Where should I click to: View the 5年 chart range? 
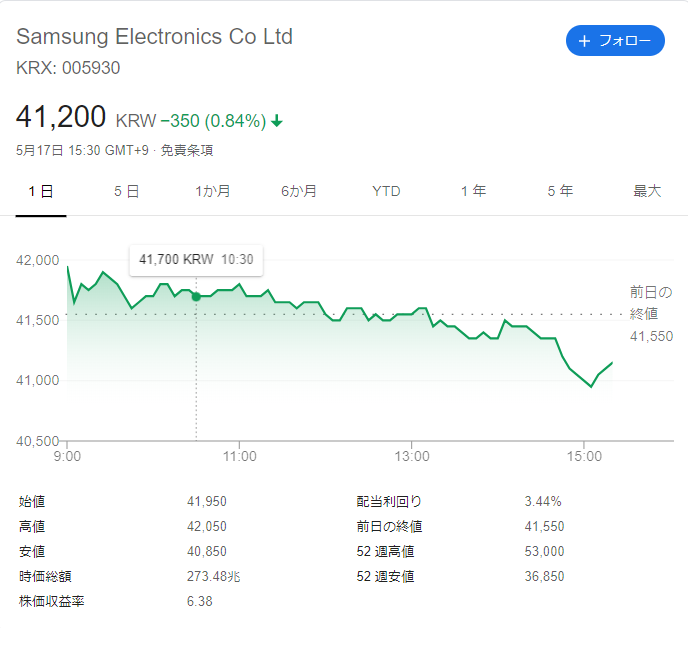560,191
